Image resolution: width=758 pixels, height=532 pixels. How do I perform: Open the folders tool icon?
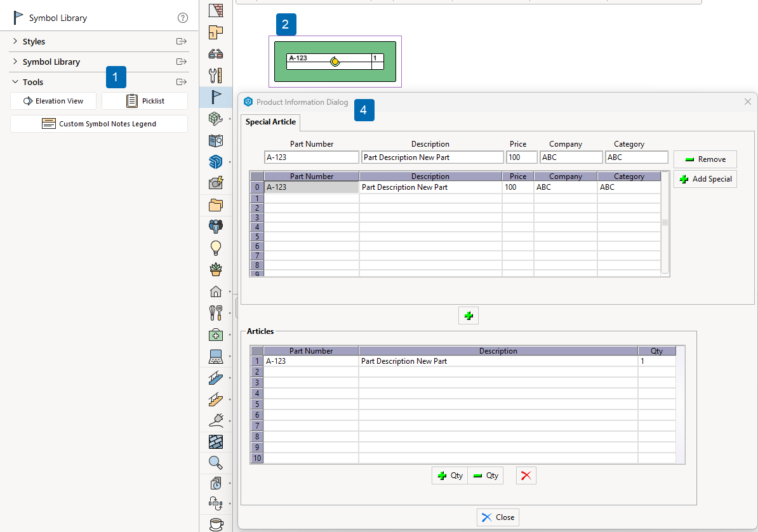coord(216,205)
